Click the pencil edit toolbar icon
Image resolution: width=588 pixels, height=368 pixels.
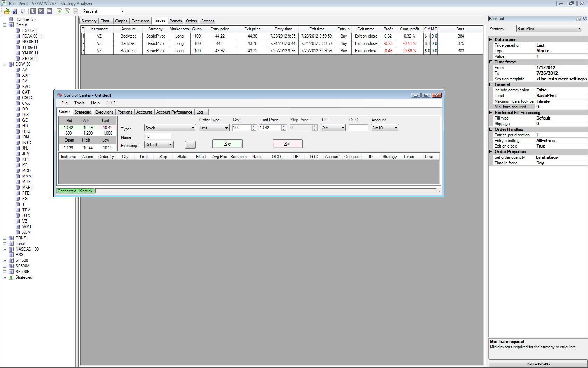68,11
